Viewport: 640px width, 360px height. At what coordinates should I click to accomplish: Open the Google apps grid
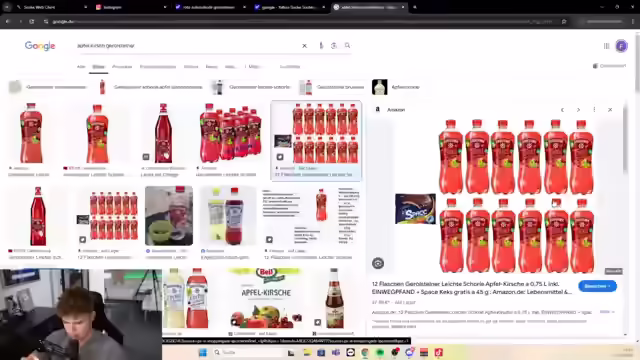(607, 46)
